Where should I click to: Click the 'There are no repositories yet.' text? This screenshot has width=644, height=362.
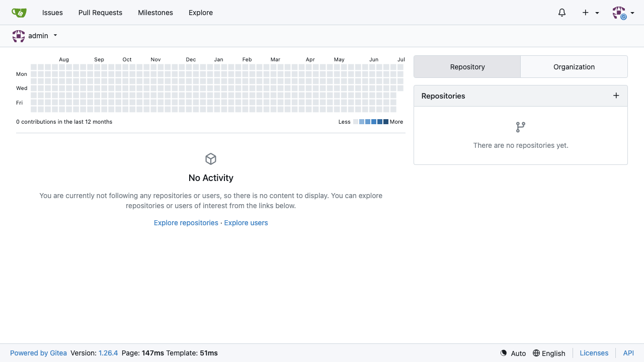click(x=521, y=145)
